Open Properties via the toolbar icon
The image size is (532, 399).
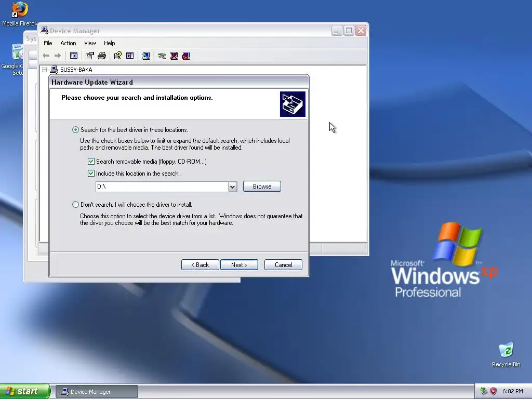click(x=89, y=56)
